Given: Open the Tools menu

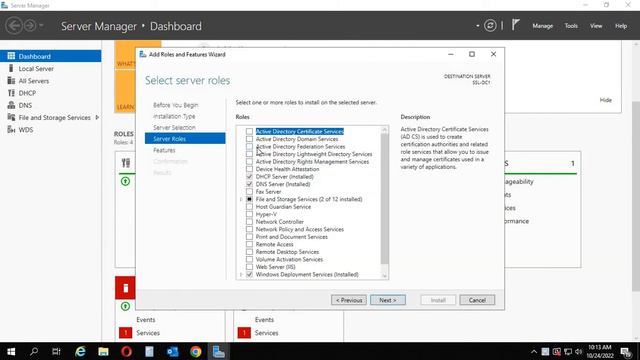Looking at the screenshot, I should [571, 26].
